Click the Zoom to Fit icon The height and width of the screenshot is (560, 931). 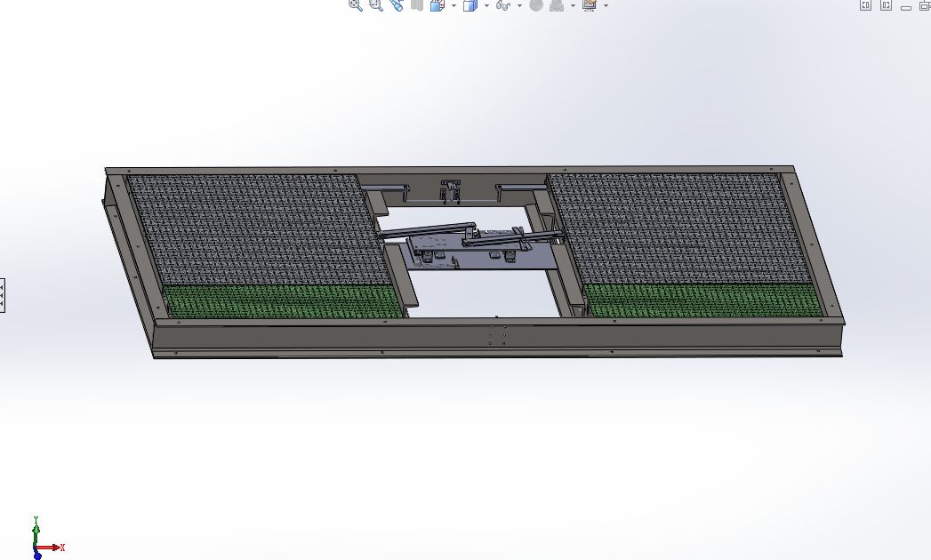(355, 5)
